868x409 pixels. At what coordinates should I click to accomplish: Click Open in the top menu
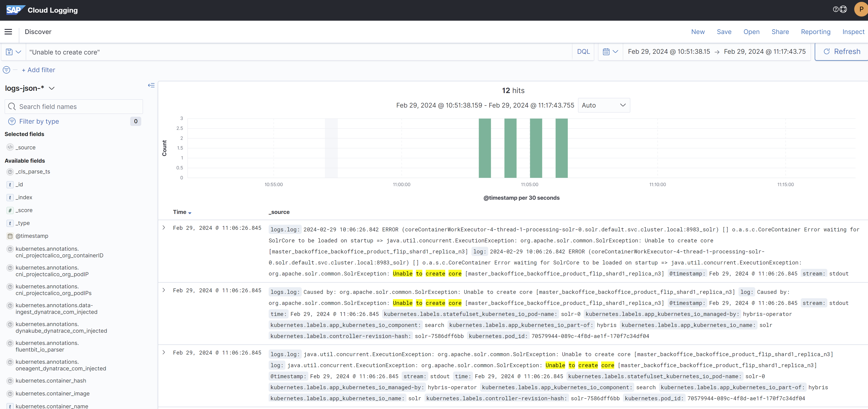751,32
